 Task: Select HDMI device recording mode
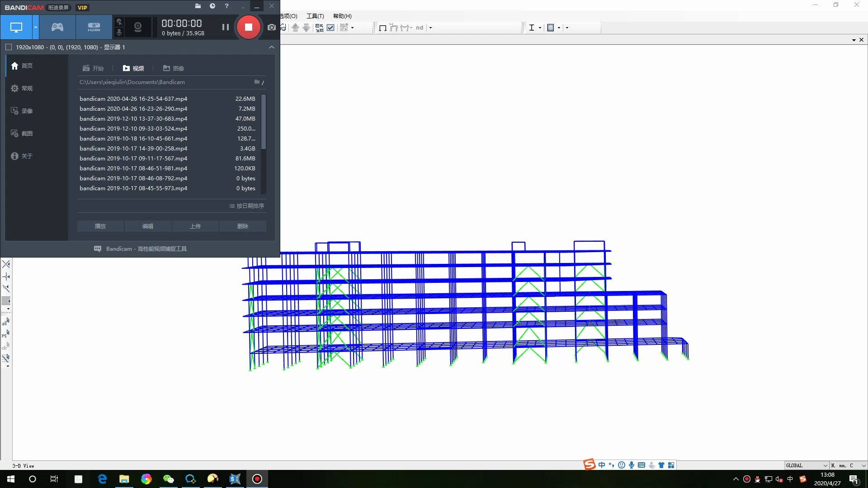[x=94, y=27]
